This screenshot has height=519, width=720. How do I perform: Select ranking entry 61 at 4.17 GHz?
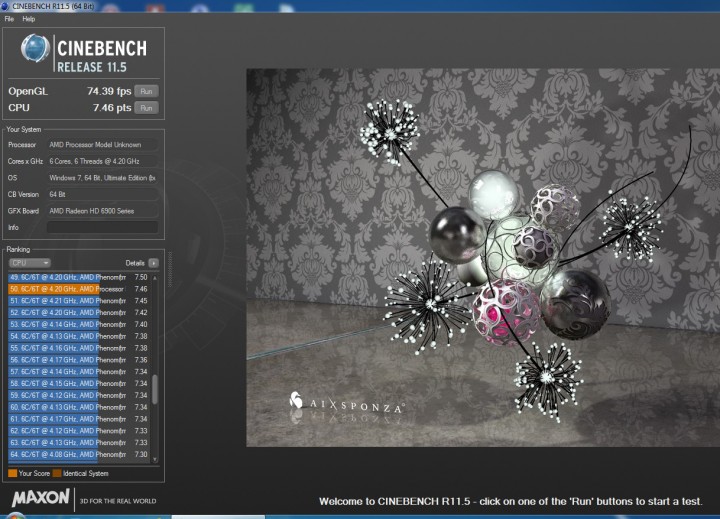pos(79,419)
